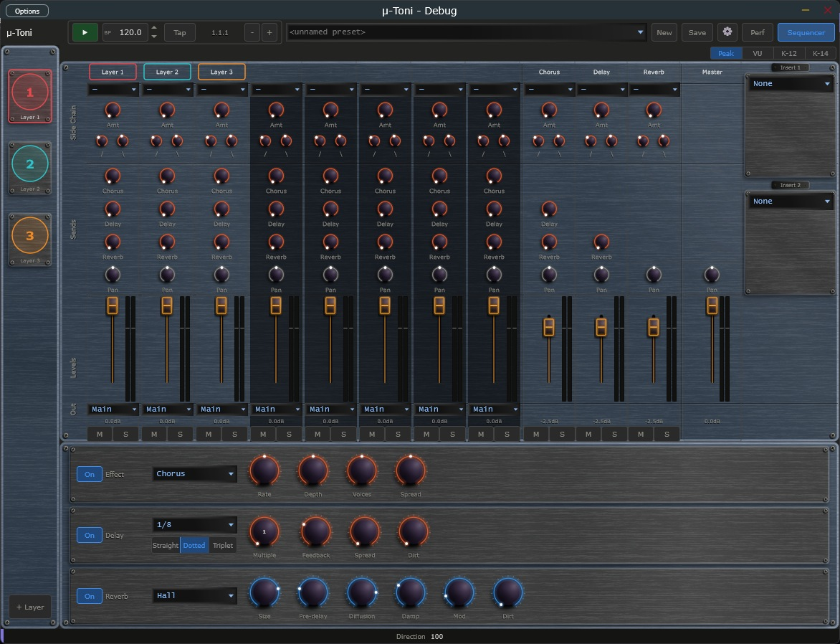
Task: Open the 1/8 delay time dropdown
Action: pyautogui.click(x=194, y=525)
